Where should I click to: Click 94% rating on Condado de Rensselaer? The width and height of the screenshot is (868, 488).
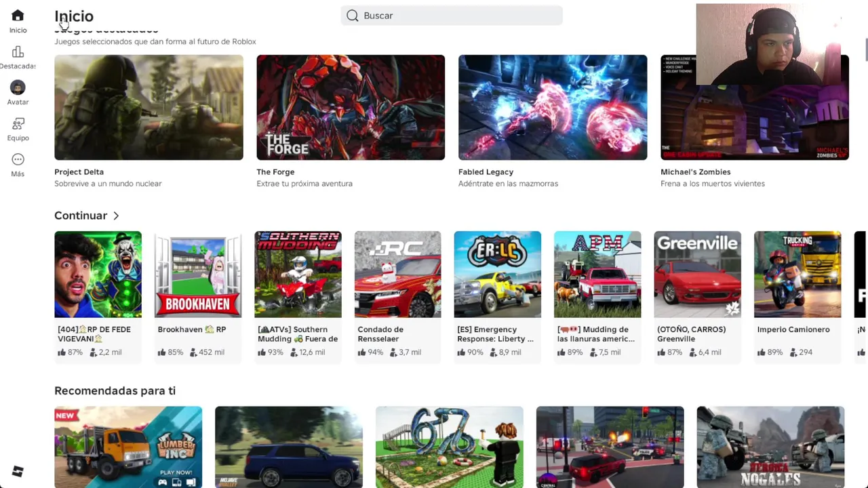370,352
